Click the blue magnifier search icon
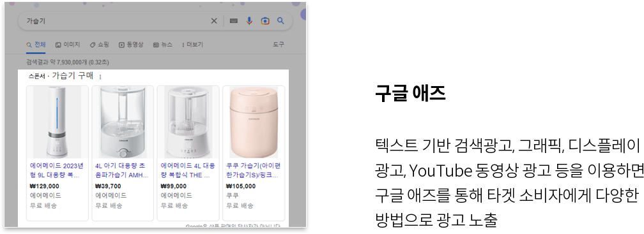Image resolution: width=644 pixels, height=234 pixels. pos(280,20)
